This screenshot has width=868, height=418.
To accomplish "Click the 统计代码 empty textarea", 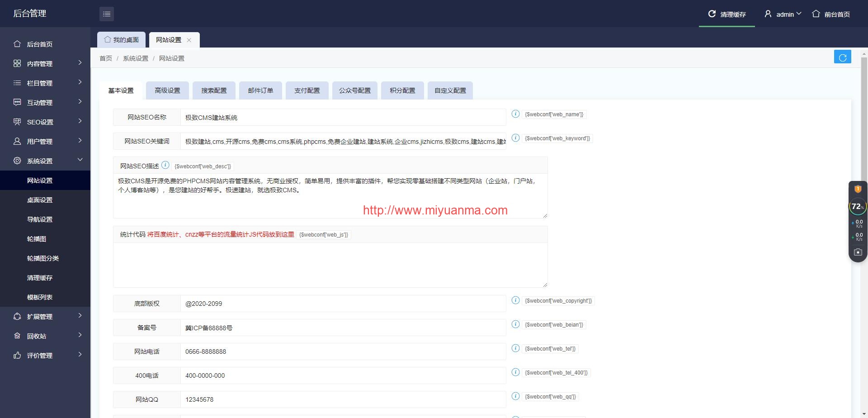I will 330,265.
